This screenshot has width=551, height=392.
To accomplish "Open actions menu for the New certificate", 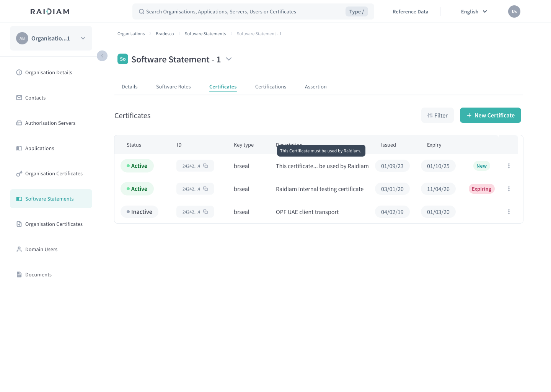I will point(509,166).
